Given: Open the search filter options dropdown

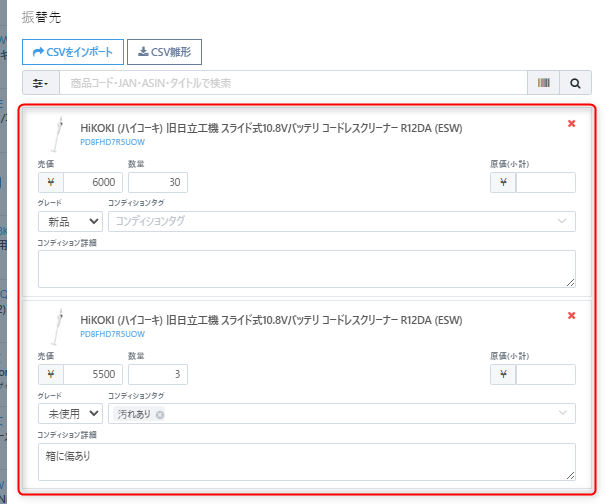Looking at the screenshot, I should pos(41,83).
